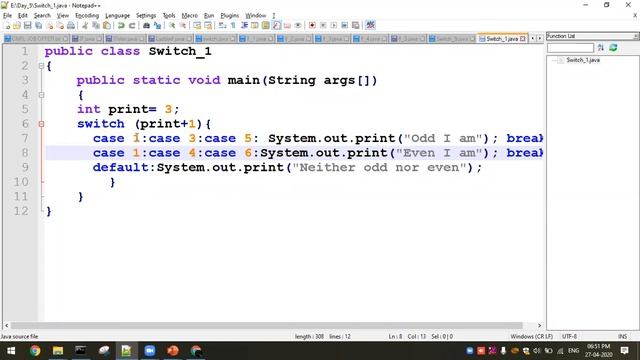Open the Macro menu

189,16
